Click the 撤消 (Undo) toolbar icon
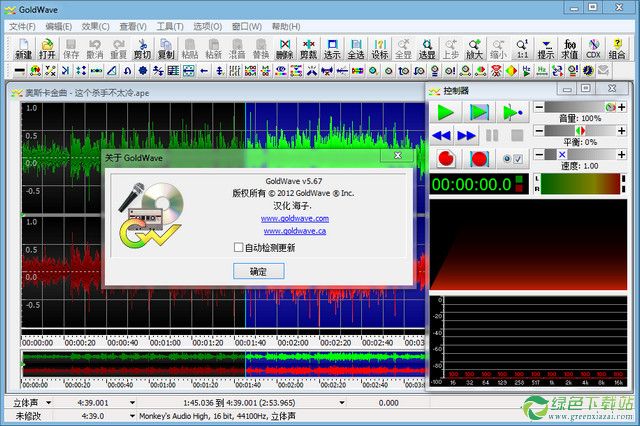Image resolution: width=640 pixels, height=426 pixels. coord(95,49)
